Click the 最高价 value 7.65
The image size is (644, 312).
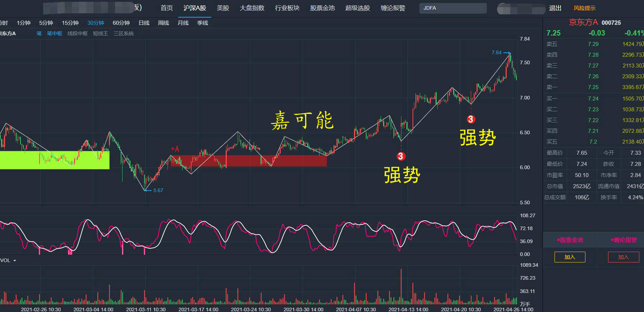pyautogui.click(x=582, y=153)
